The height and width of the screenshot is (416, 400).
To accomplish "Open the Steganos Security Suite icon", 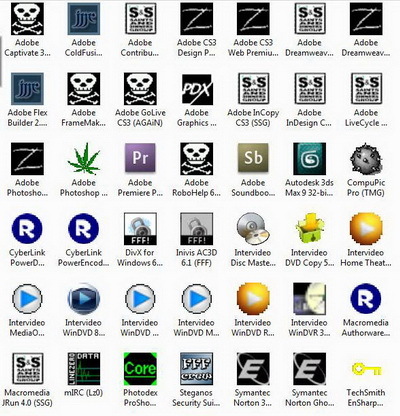I will [197, 369].
